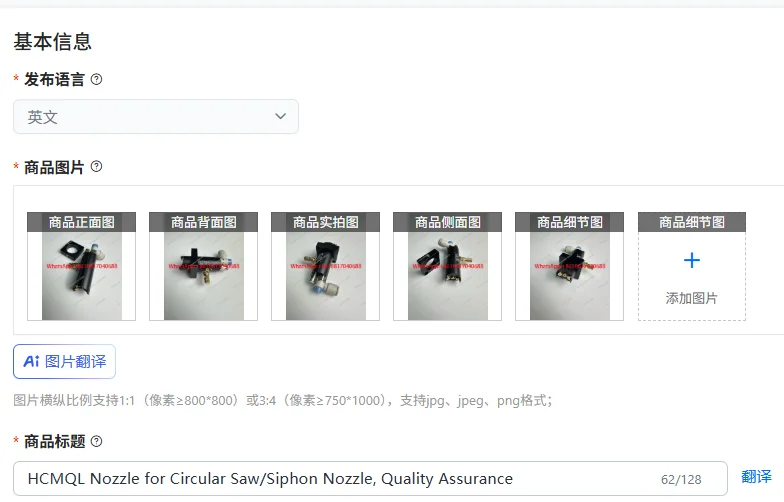Select the filled 商品细节图 thumbnail

[x=570, y=266]
